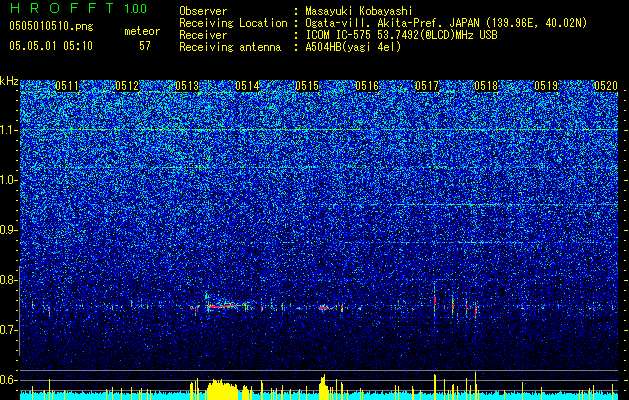Image resolution: width=629 pixels, height=400 pixels.
Task: Click the 0512 time marker
Action: point(127,86)
